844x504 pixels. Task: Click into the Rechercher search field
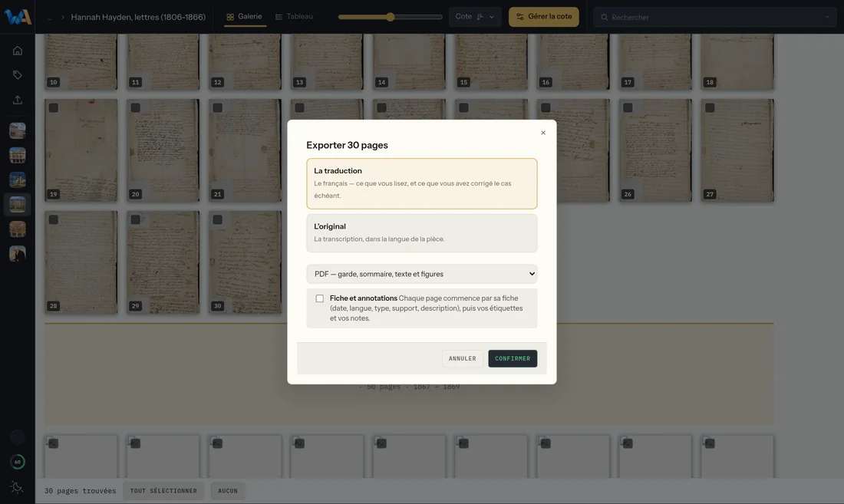(x=715, y=17)
